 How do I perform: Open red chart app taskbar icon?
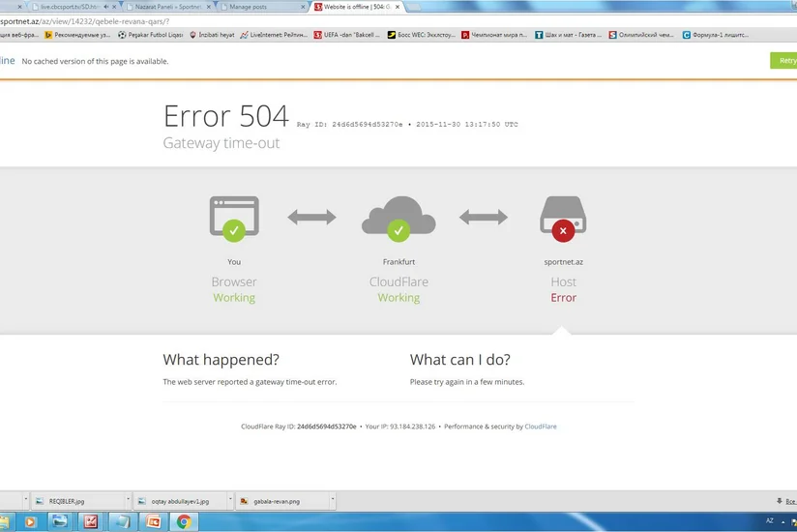coord(91,521)
